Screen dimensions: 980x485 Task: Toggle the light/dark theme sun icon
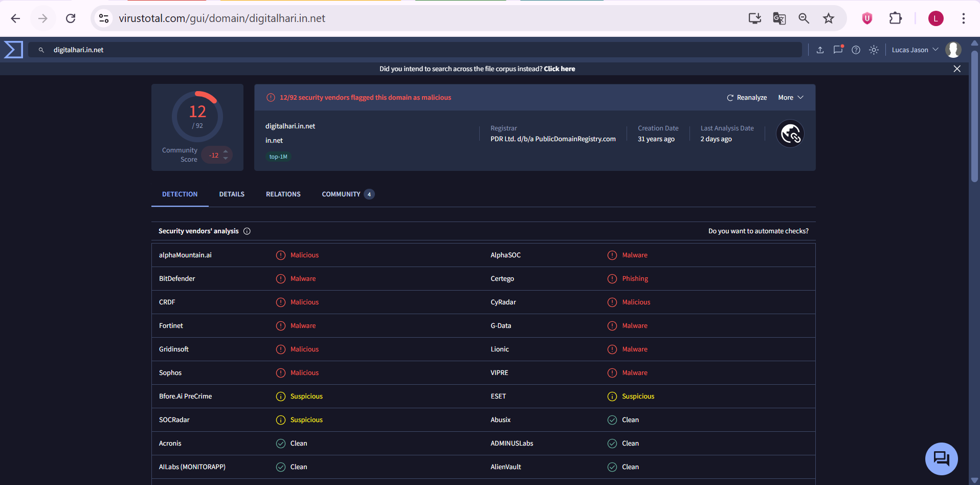pos(874,50)
